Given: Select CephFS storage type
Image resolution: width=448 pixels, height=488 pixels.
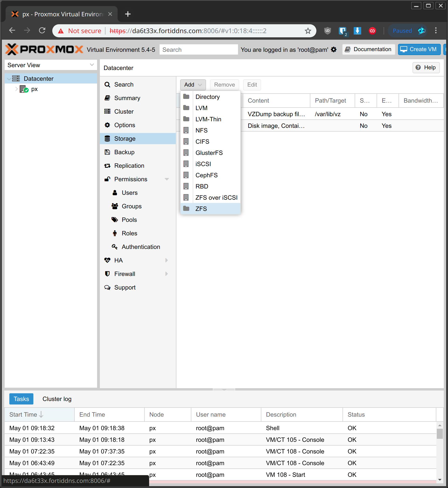Looking at the screenshot, I should [210, 175].
